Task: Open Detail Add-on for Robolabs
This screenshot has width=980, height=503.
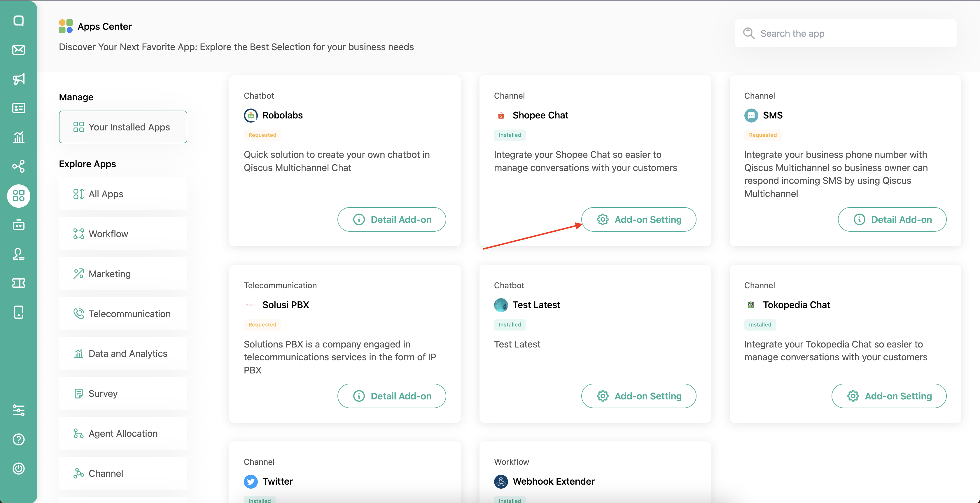Action: point(391,219)
